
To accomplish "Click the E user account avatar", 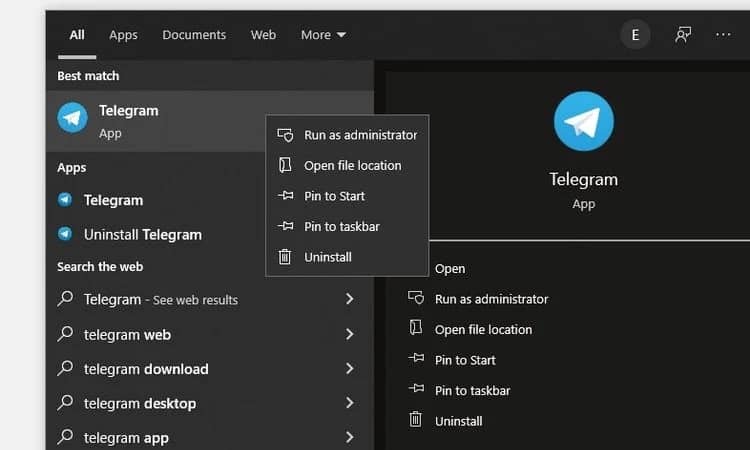I will [635, 34].
